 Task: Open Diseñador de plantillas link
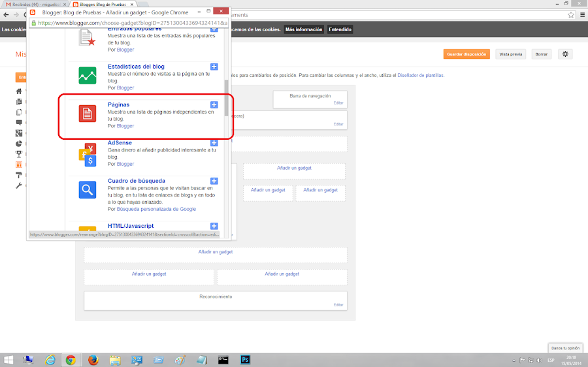pos(420,75)
